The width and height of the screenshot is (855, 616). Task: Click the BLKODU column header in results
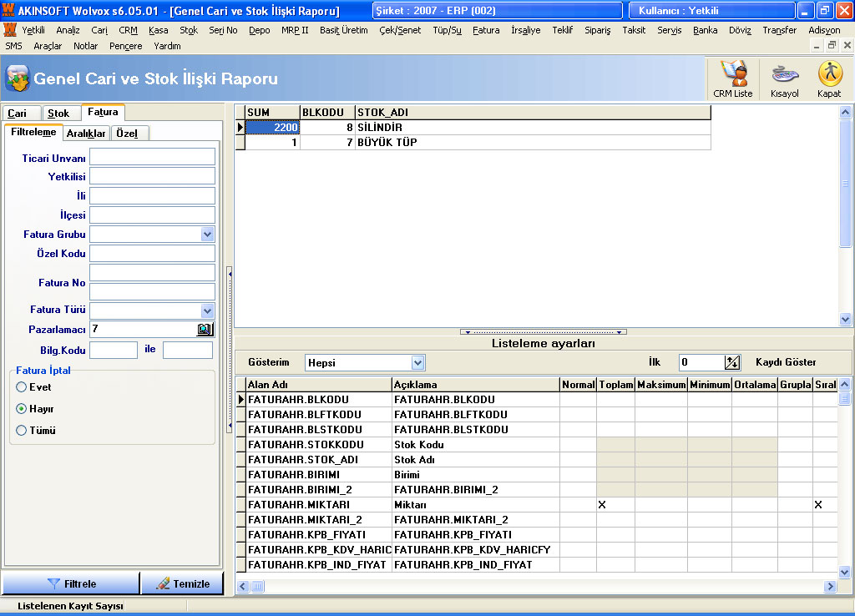pos(327,113)
